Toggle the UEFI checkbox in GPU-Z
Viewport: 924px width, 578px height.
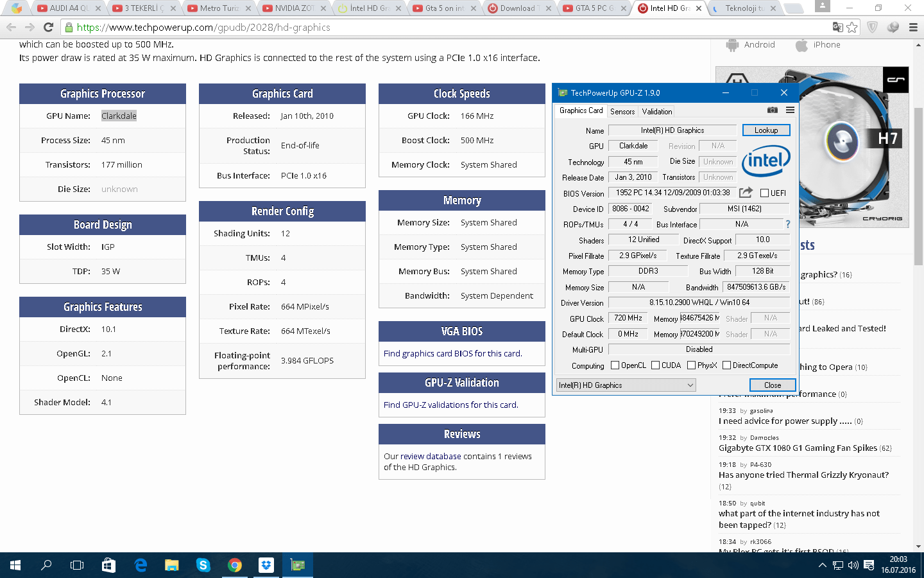(764, 193)
